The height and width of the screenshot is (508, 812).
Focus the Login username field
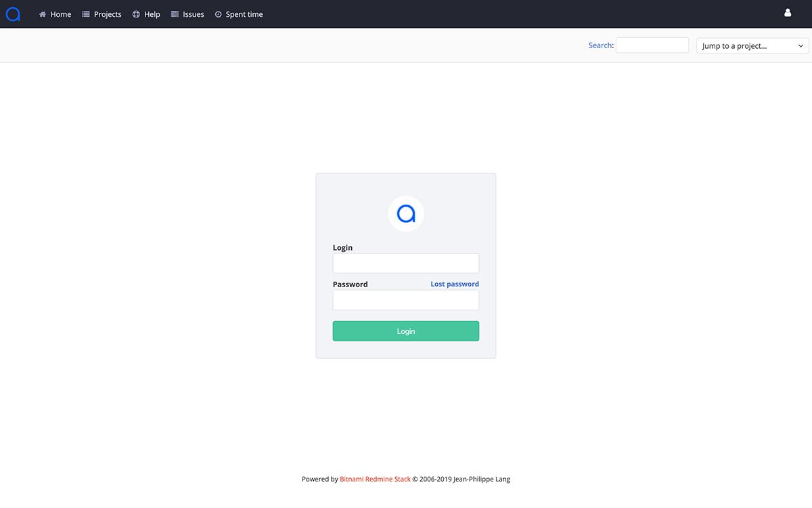(405, 263)
